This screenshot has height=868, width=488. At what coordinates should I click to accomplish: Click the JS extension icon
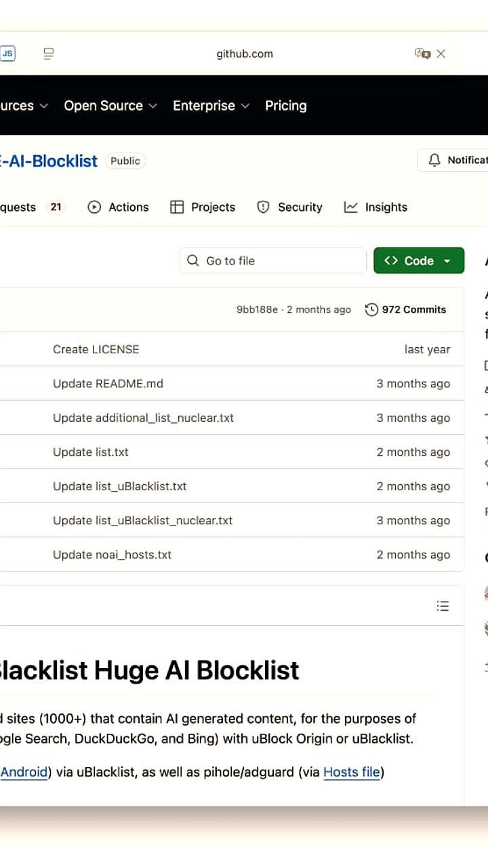click(7, 54)
